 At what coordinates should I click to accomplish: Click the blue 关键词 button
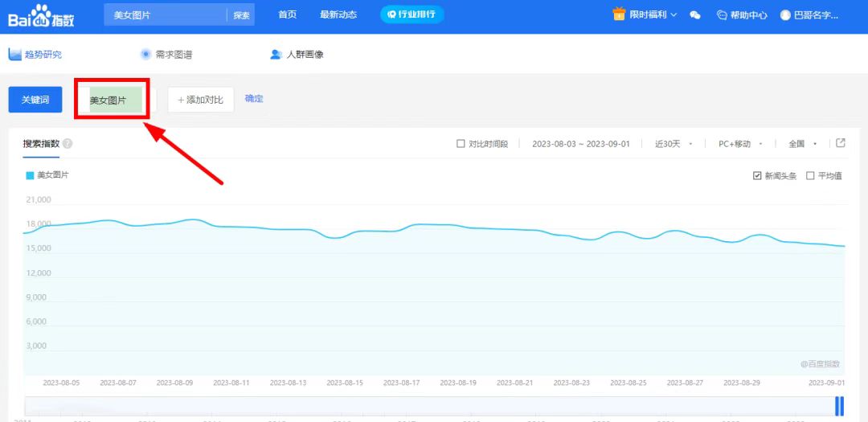coord(35,100)
